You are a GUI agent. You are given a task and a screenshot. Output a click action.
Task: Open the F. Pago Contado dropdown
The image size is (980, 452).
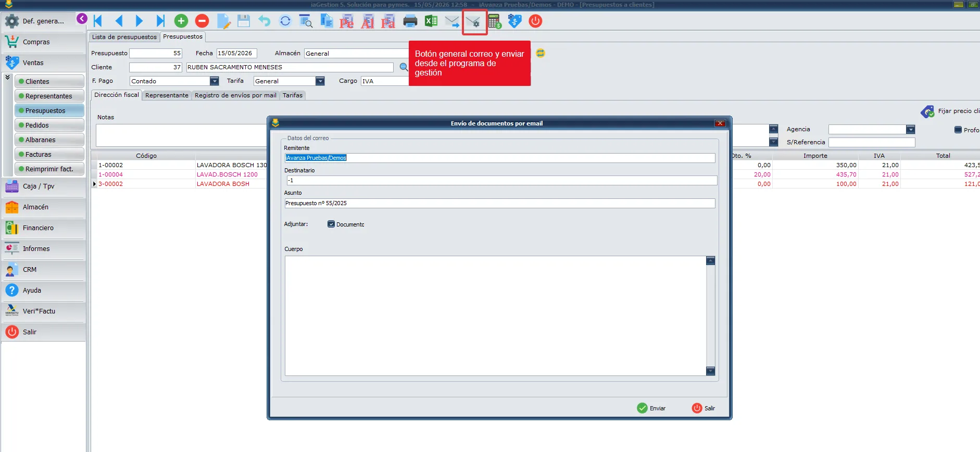pyautogui.click(x=214, y=81)
